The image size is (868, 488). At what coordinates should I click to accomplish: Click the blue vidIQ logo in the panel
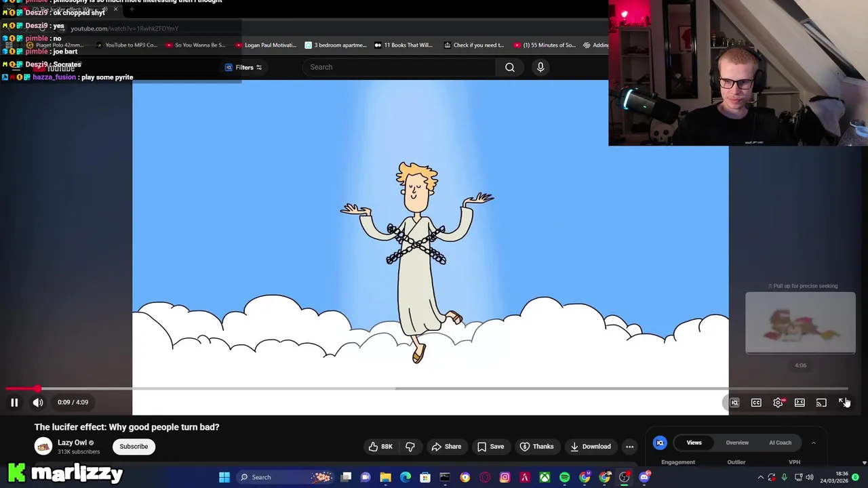pyautogui.click(x=660, y=443)
